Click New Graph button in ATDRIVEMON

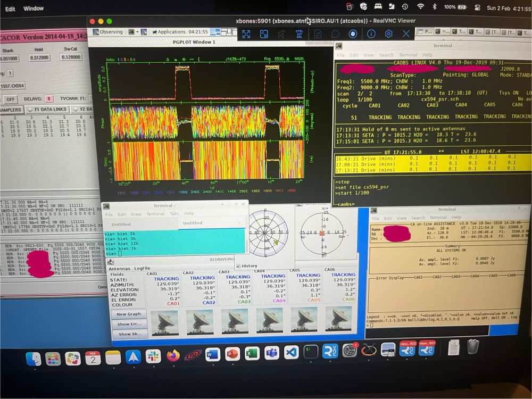coord(129,314)
